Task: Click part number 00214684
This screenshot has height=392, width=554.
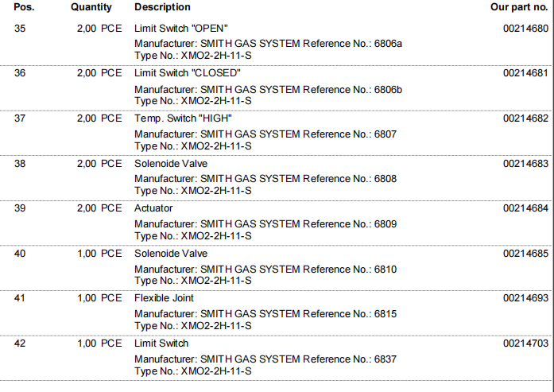Action: coord(525,208)
